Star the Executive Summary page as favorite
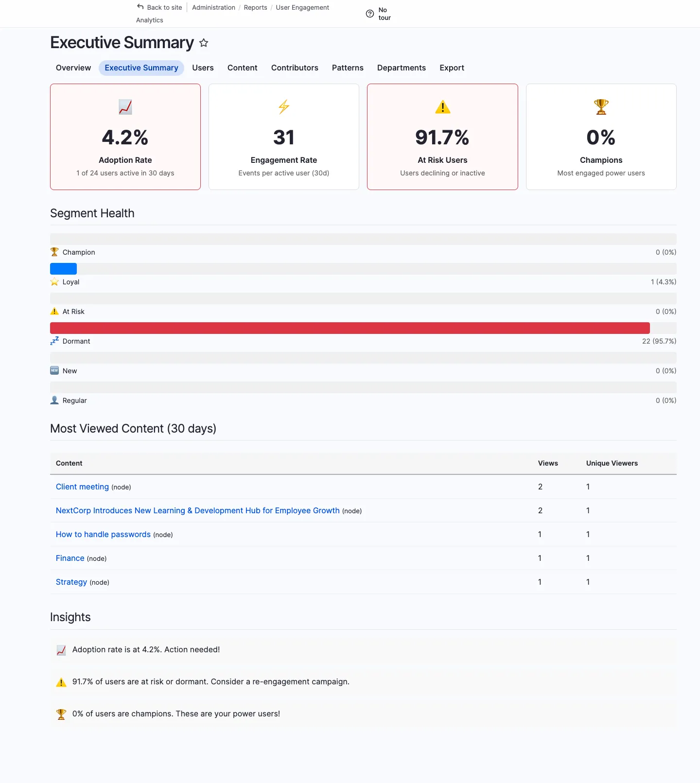The height and width of the screenshot is (783, 700). [x=204, y=43]
